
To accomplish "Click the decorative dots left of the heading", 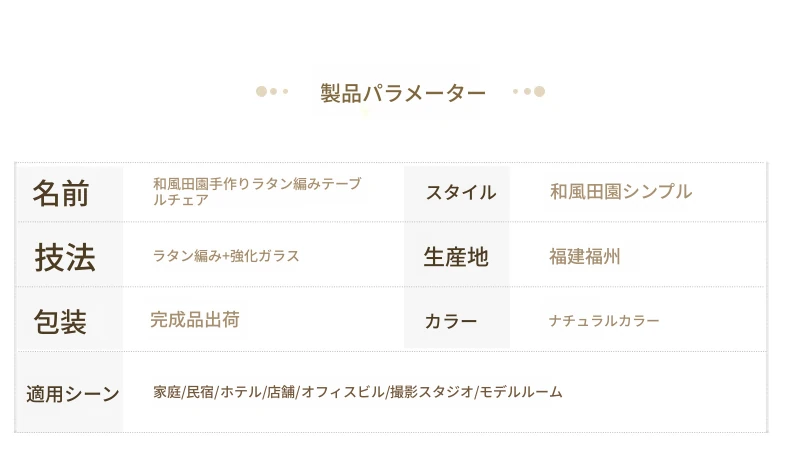I will [272, 91].
